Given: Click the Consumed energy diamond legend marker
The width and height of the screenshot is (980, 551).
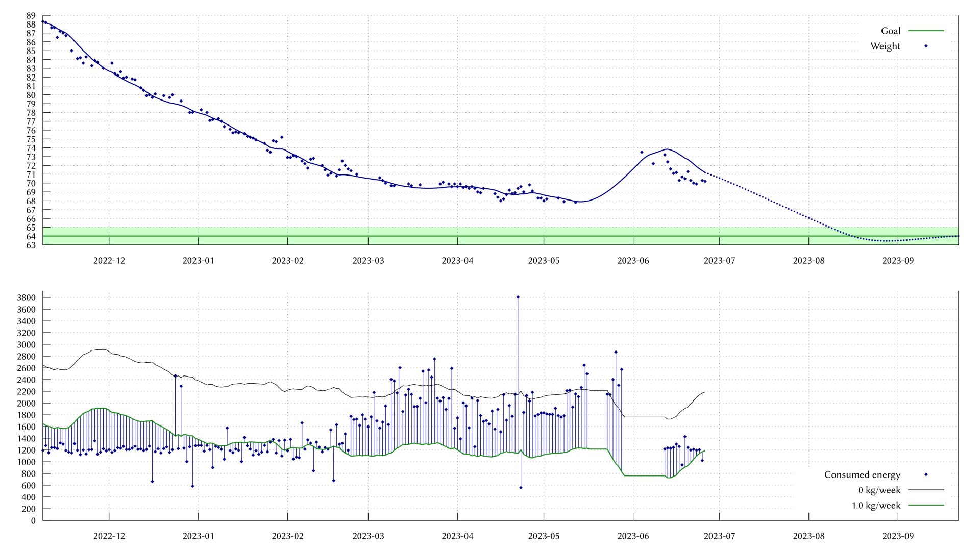Looking at the screenshot, I should [x=926, y=474].
